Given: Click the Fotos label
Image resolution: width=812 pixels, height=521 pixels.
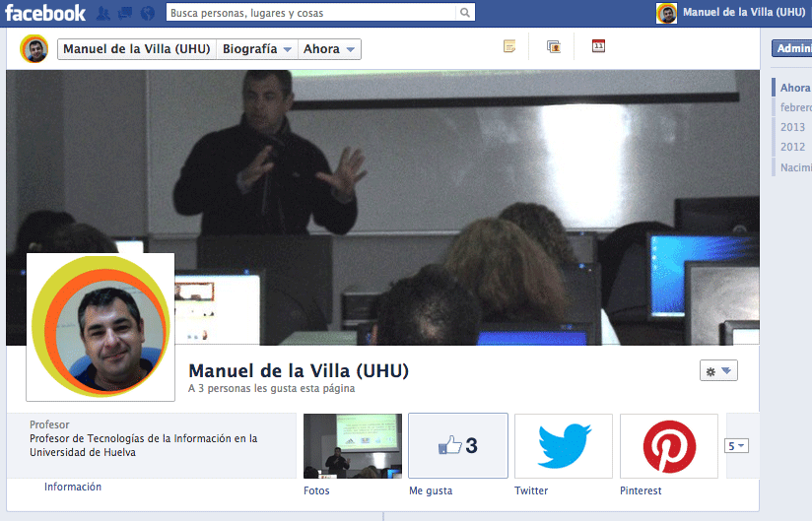Looking at the screenshot, I should tap(316, 490).
